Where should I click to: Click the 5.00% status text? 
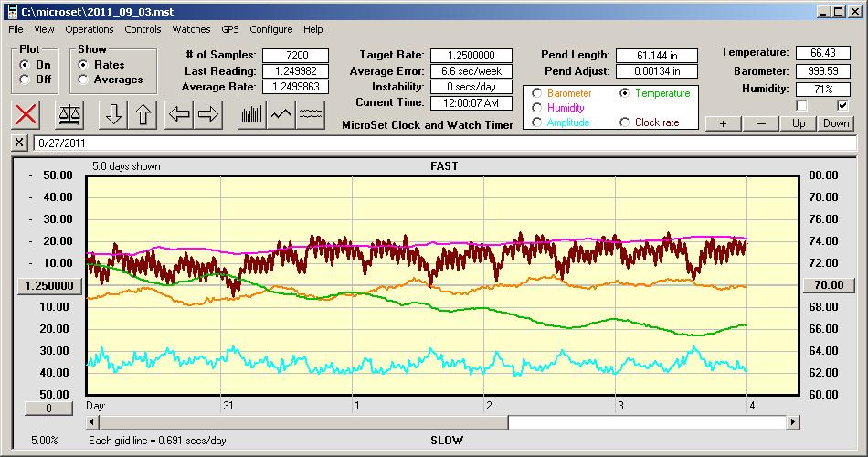point(44,441)
